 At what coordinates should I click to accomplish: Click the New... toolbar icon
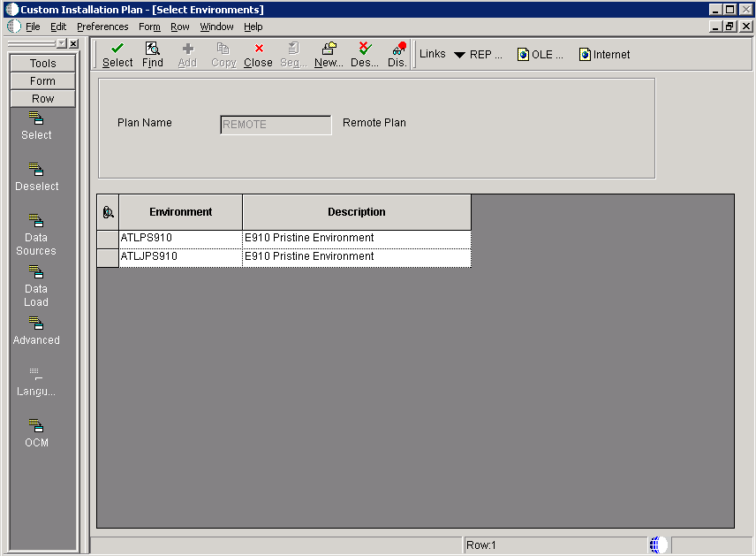pyautogui.click(x=329, y=55)
